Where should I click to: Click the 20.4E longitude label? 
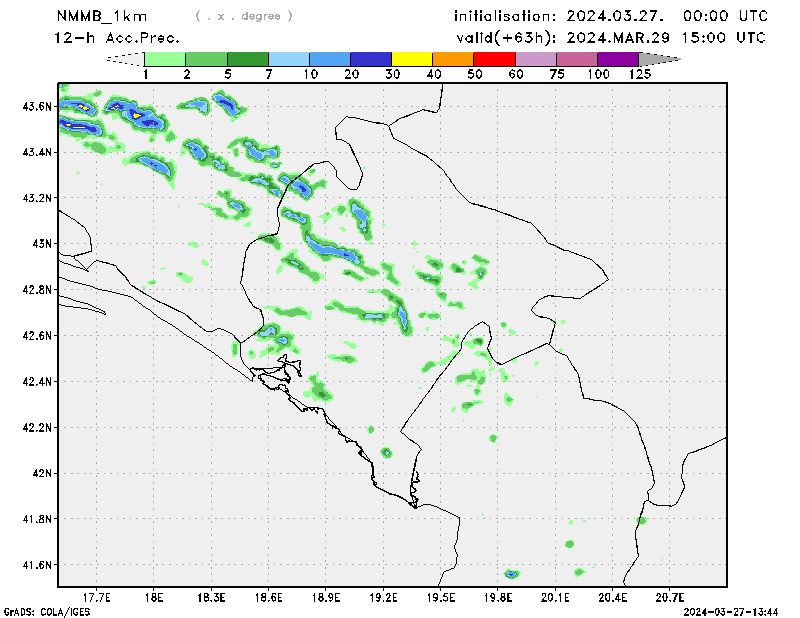pos(613,597)
